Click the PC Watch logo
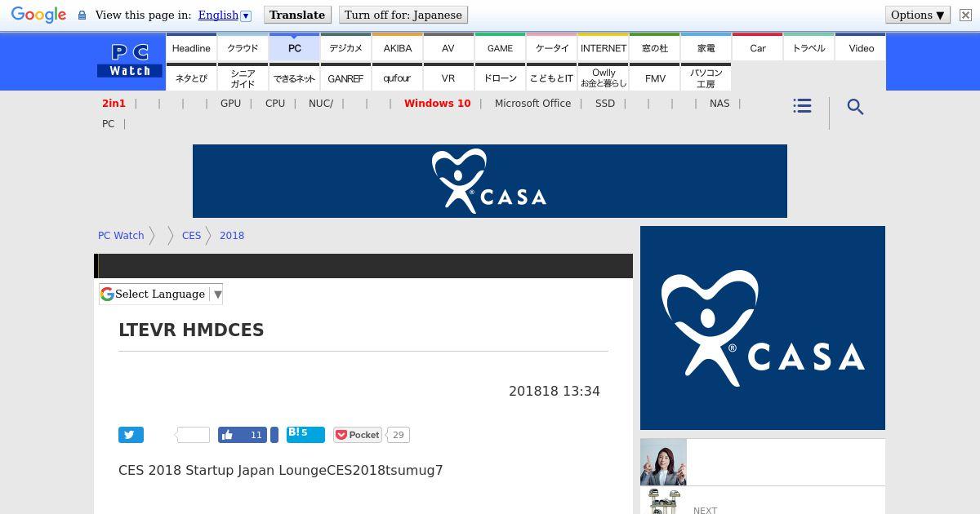This screenshot has height=514, width=980. 130,61
